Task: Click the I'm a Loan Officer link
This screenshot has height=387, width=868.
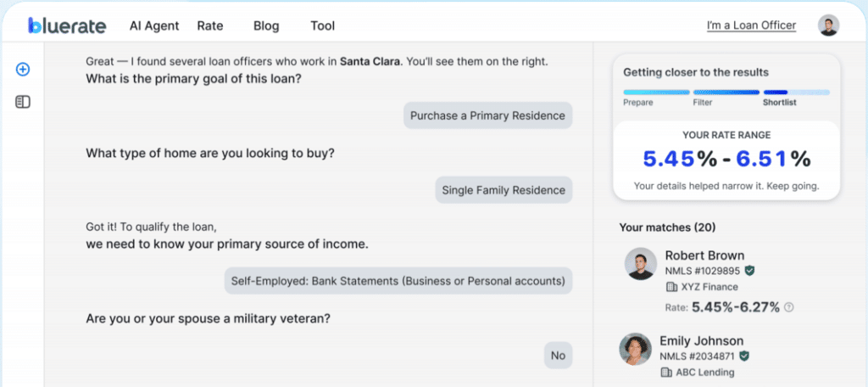Action: [751, 25]
